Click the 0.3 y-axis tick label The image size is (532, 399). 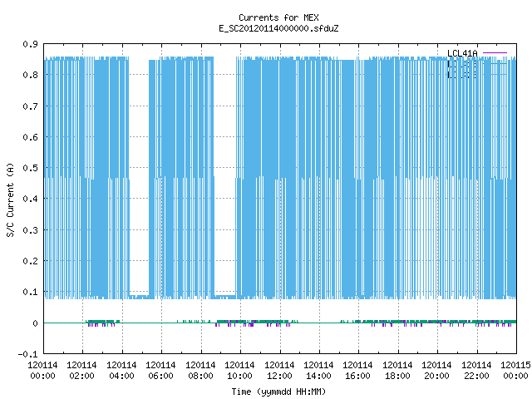point(30,230)
